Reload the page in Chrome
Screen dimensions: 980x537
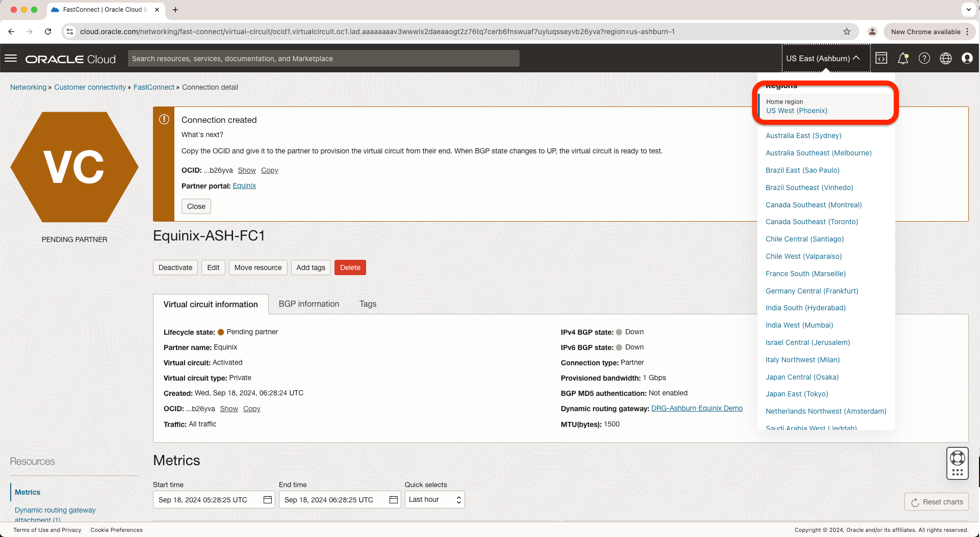coord(48,32)
